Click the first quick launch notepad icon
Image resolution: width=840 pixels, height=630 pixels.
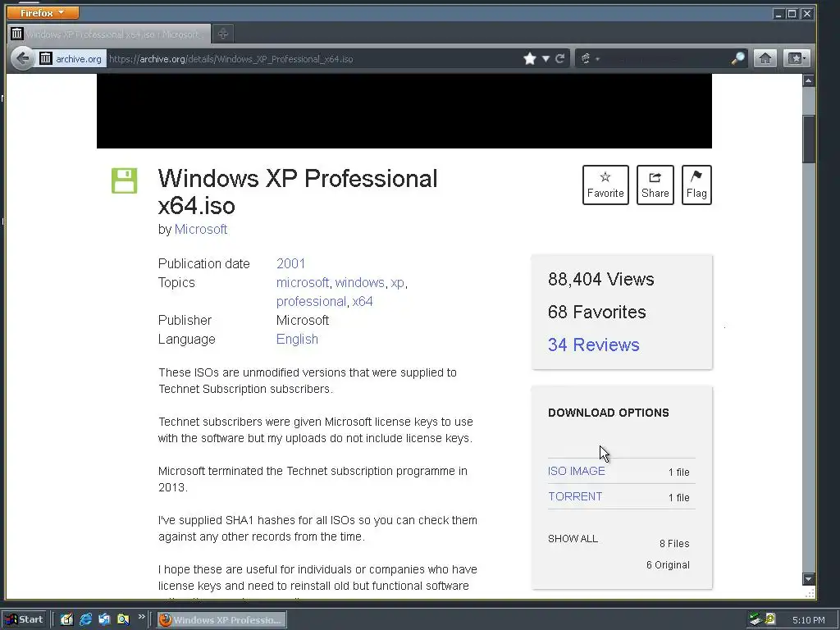66,619
